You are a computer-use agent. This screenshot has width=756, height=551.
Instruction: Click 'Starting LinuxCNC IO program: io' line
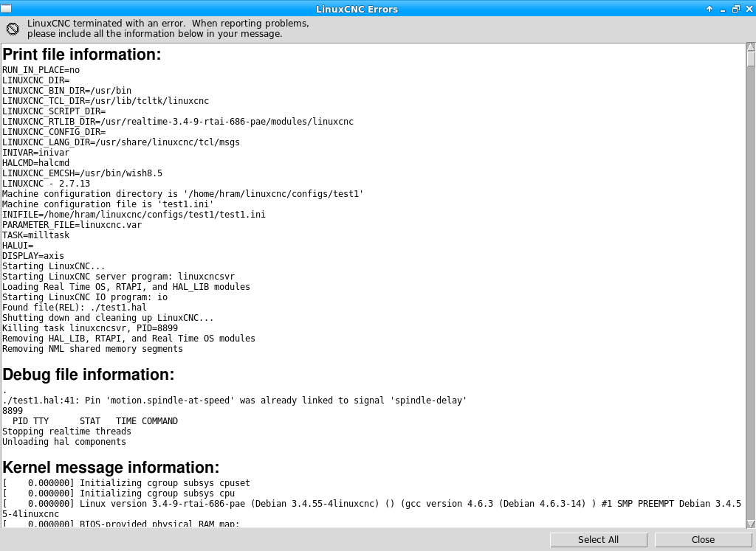pos(85,297)
